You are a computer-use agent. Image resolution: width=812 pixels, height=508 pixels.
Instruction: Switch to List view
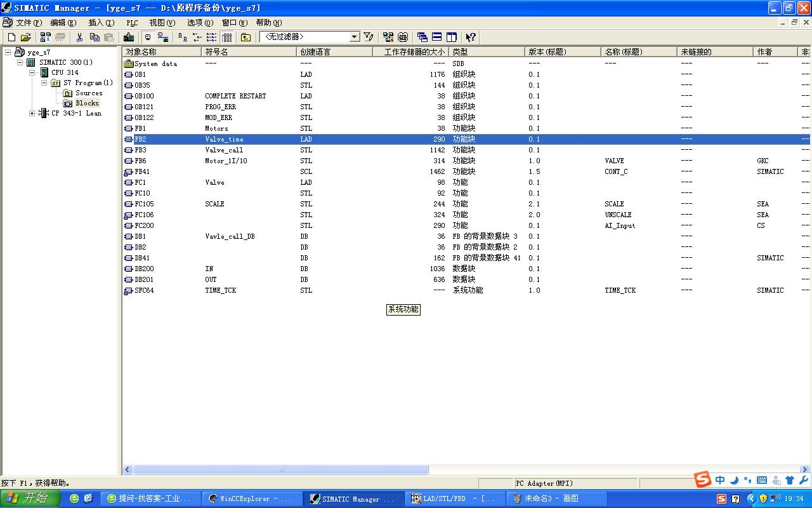212,37
